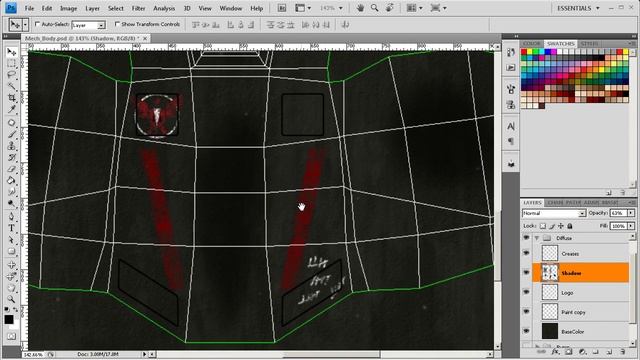Select the Pen tool

(11, 216)
